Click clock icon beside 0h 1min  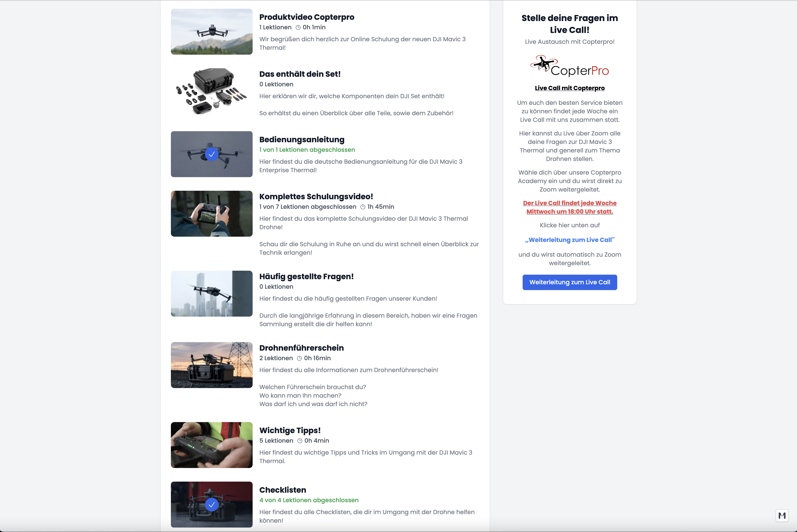[x=298, y=27]
